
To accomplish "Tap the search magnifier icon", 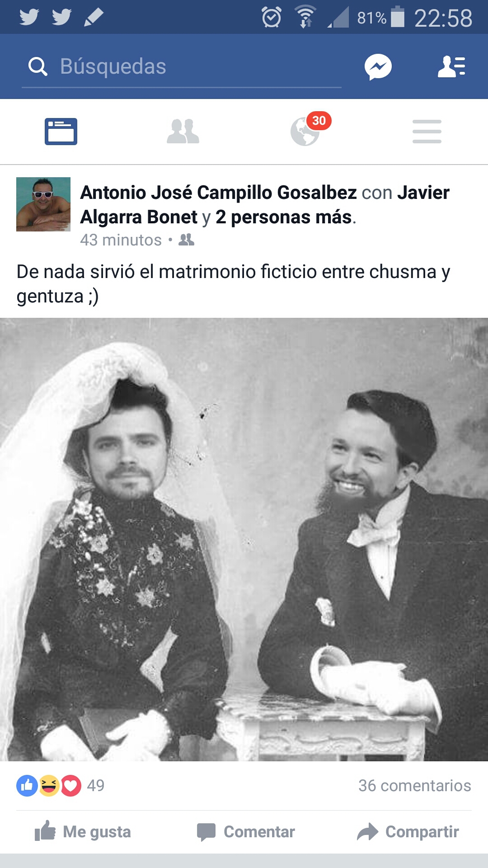I will 38,66.
